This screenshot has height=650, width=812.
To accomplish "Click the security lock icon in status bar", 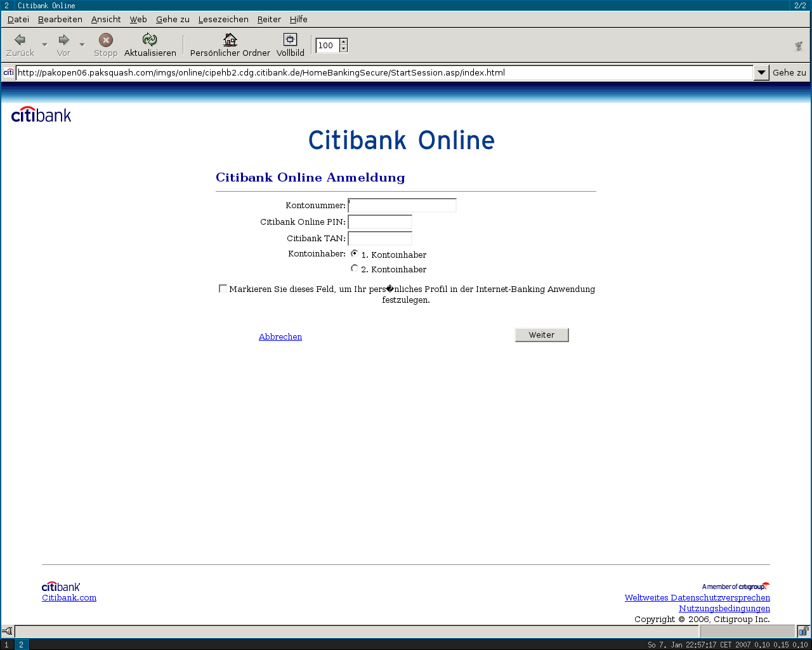I will [x=803, y=631].
